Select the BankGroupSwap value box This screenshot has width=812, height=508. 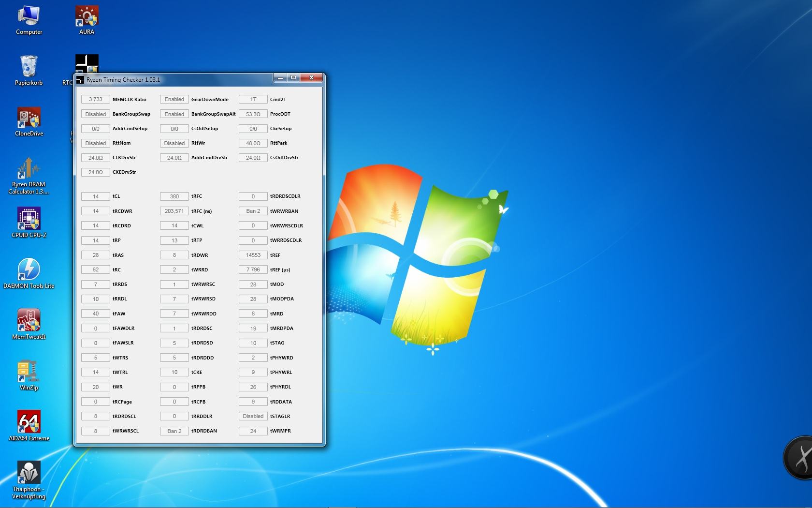(96, 114)
